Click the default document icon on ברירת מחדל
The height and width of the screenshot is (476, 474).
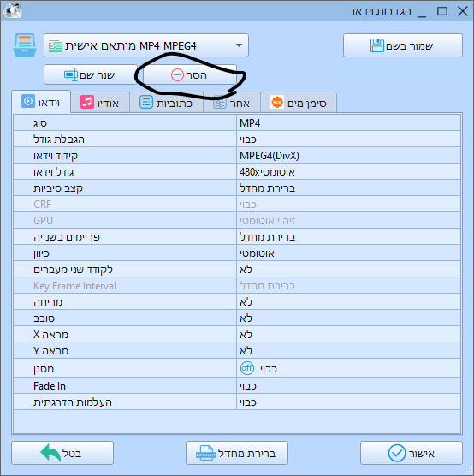206,453
